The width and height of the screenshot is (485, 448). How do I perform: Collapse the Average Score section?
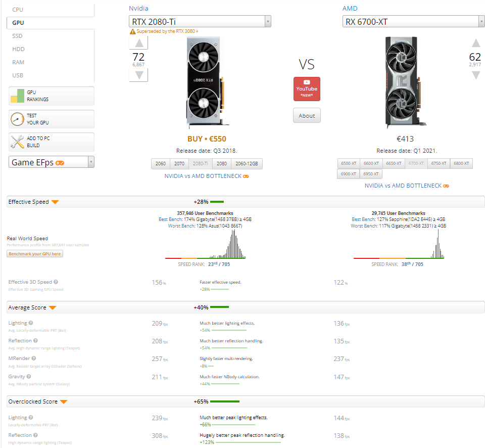(53, 308)
